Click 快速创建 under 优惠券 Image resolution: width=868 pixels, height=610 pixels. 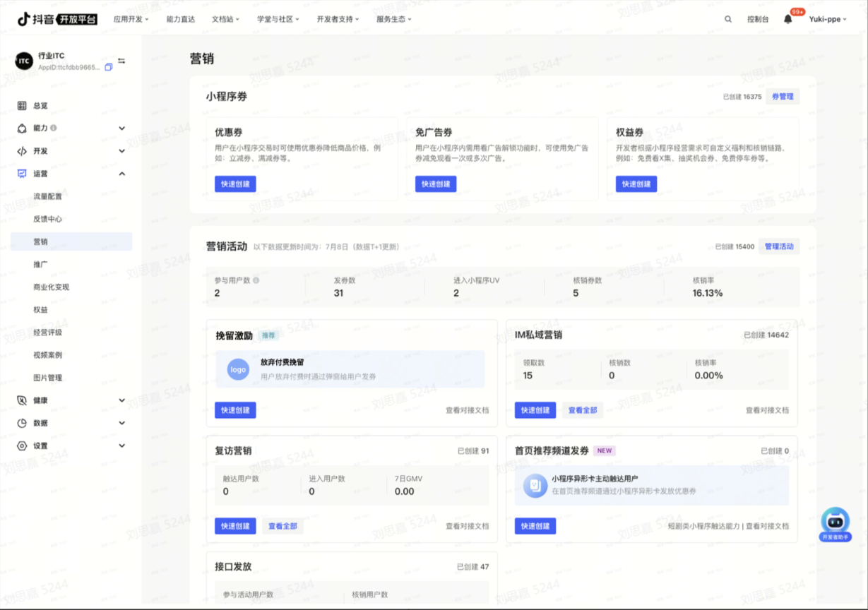(x=235, y=184)
